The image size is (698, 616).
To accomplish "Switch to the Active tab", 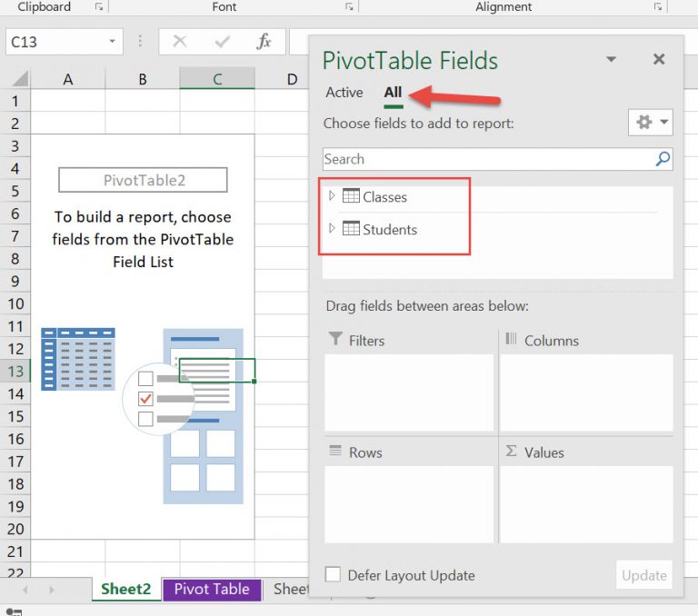I will point(344,93).
